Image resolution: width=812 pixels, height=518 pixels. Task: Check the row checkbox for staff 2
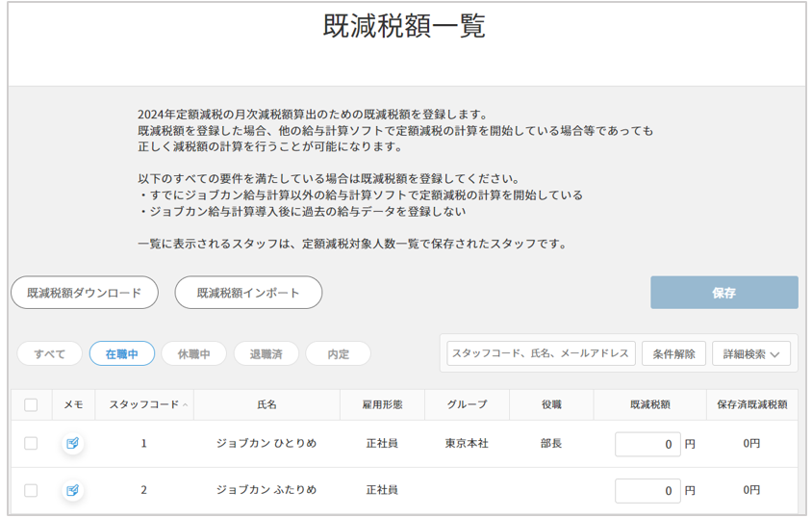pos(31,490)
